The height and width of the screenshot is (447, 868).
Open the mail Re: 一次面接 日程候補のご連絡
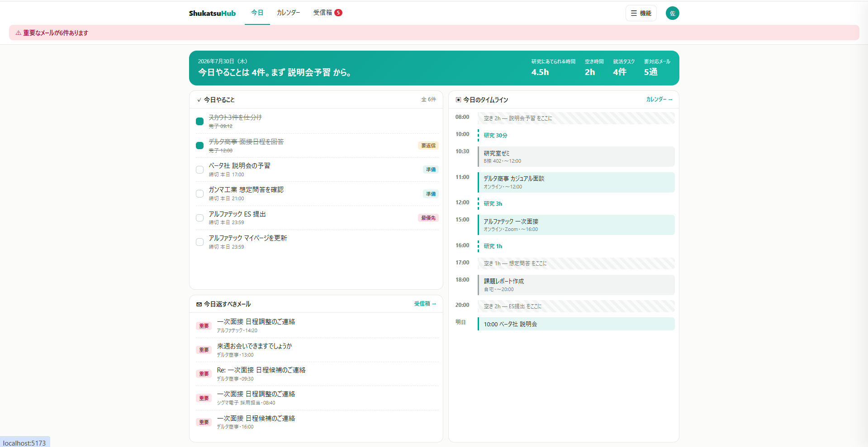click(317, 374)
